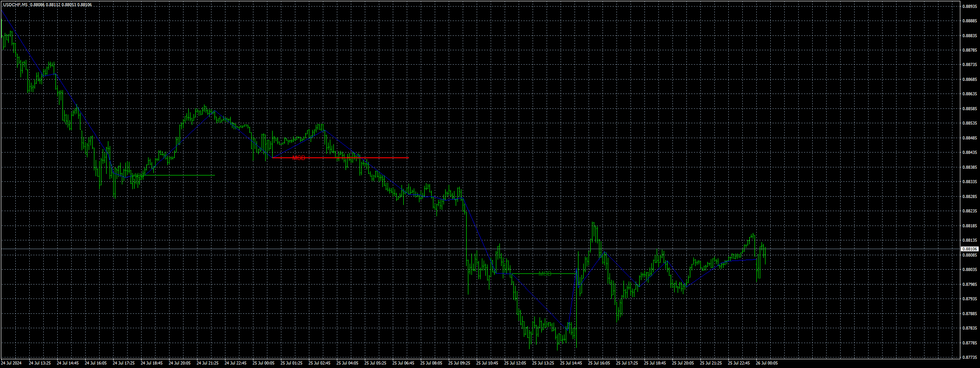The height and width of the screenshot is (368, 980).
Task: Select the red MSB horizontal line
Action: click(340, 158)
